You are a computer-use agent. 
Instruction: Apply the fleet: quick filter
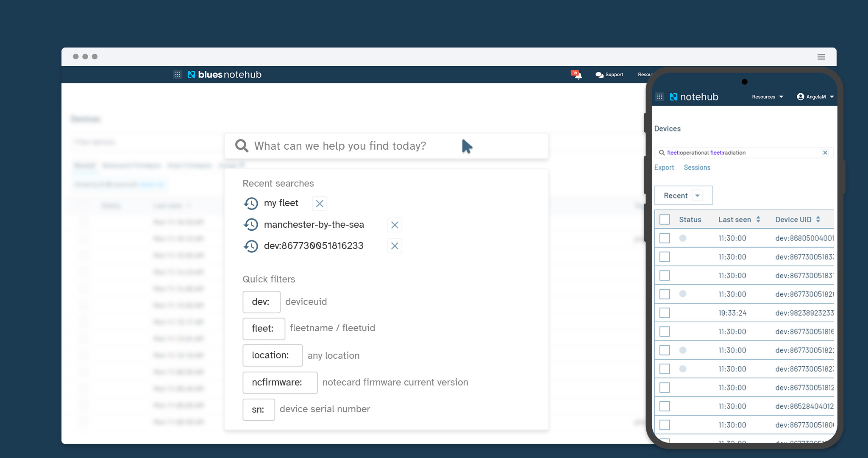[x=264, y=329]
